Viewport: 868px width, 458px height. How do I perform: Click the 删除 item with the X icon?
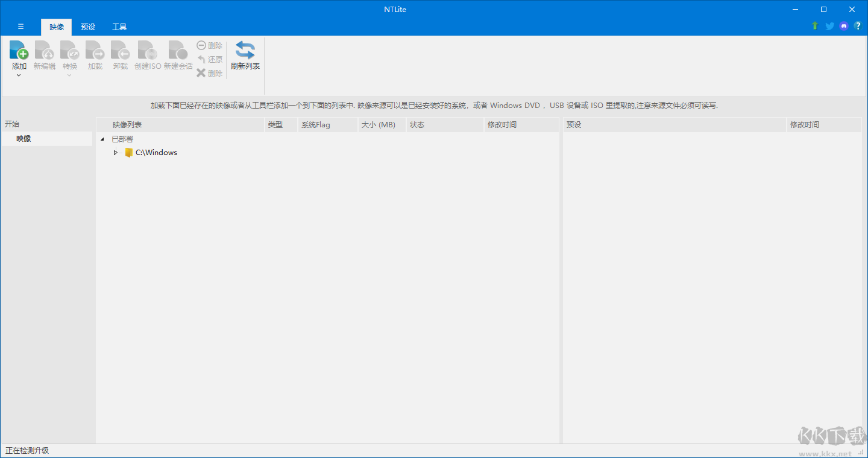pyautogui.click(x=210, y=73)
